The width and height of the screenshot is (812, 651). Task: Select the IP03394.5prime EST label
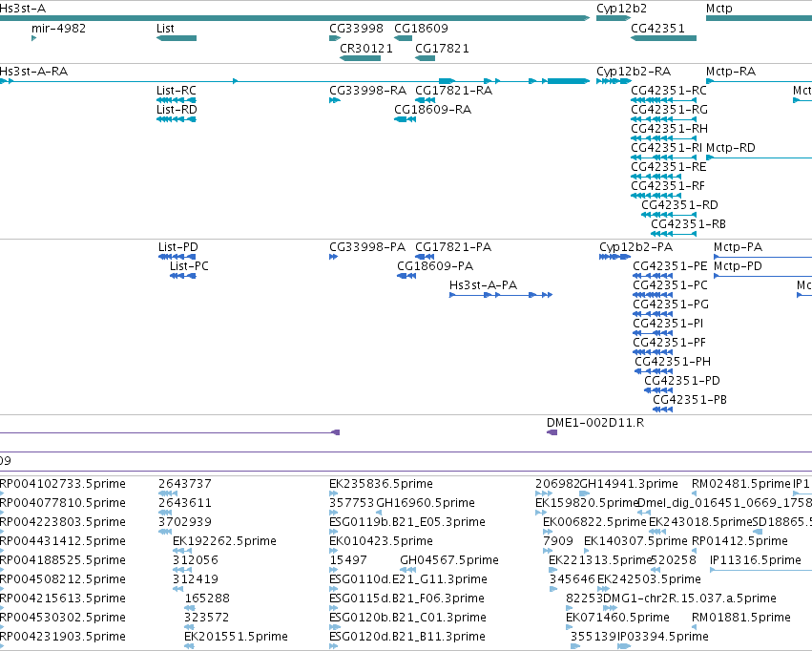point(663,637)
